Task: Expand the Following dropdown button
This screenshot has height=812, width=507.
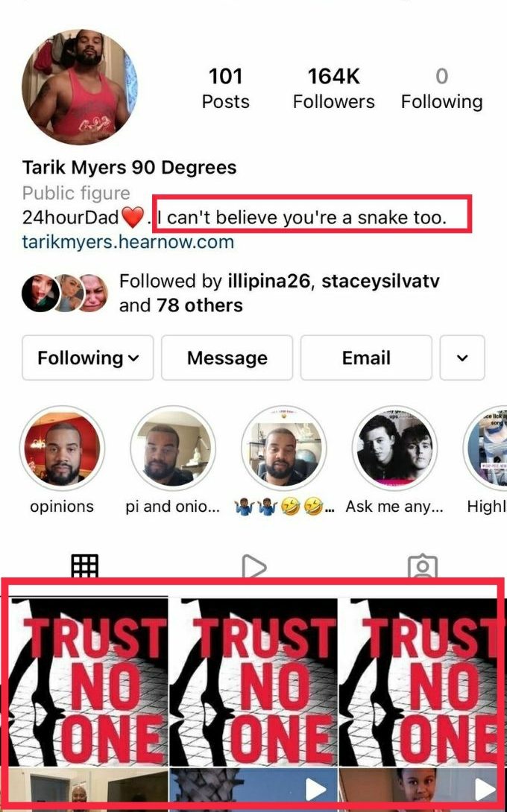Action: click(x=88, y=358)
